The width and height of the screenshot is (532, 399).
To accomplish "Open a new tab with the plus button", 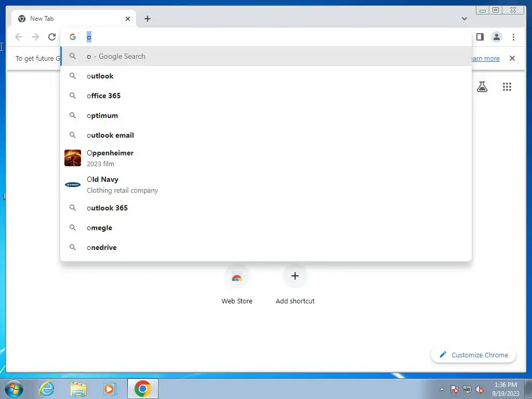I will point(147,19).
